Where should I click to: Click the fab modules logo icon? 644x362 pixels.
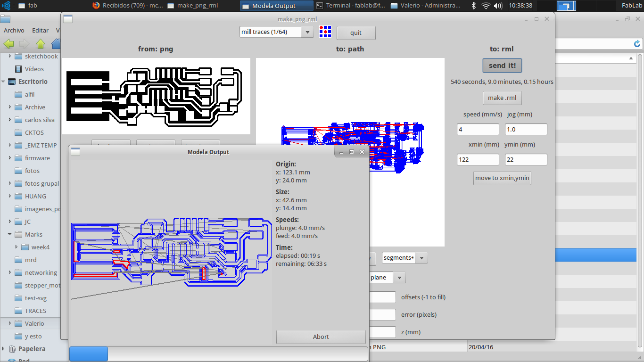[325, 32]
